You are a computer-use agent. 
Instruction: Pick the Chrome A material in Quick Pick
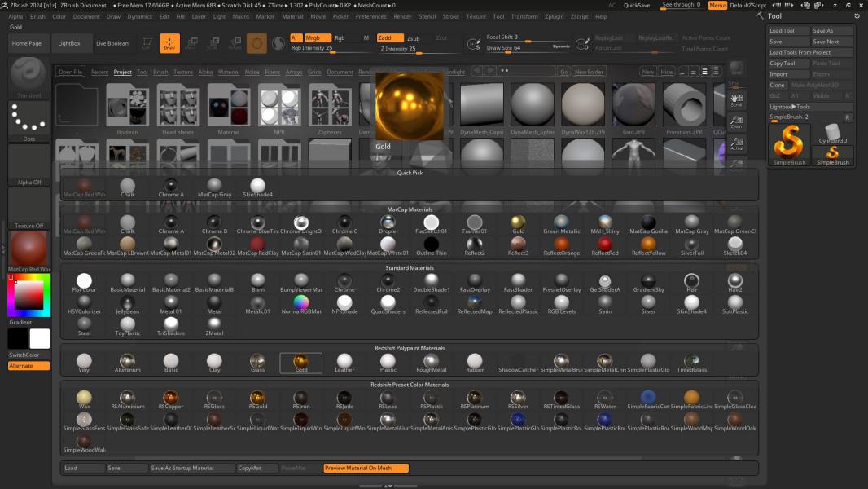[x=170, y=188]
